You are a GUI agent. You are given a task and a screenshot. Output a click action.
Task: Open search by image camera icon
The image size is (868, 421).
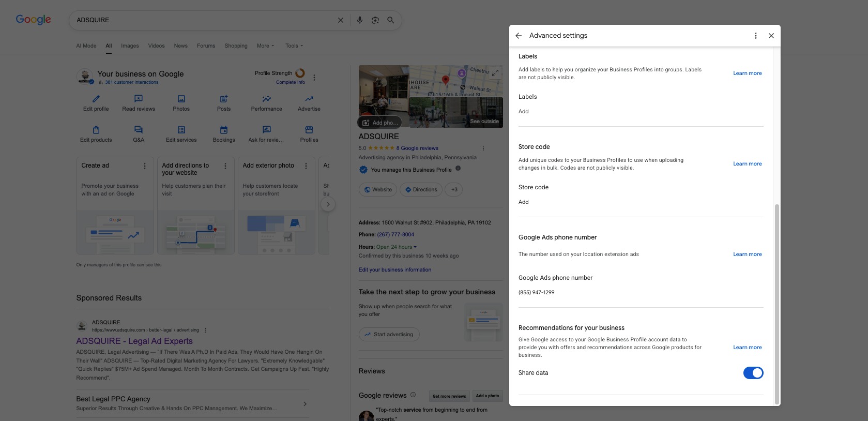pos(375,20)
